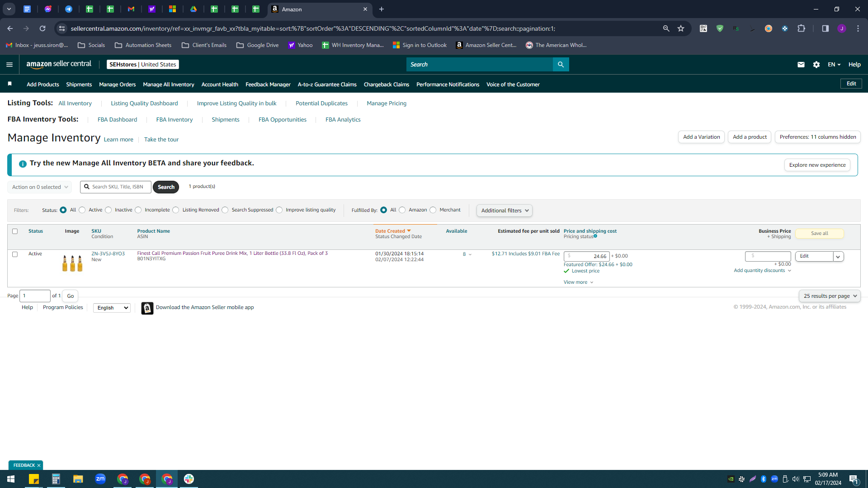The width and height of the screenshot is (868, 488).
Task: Click the Chrome profile avatar J
Action: tap(842, 28)
